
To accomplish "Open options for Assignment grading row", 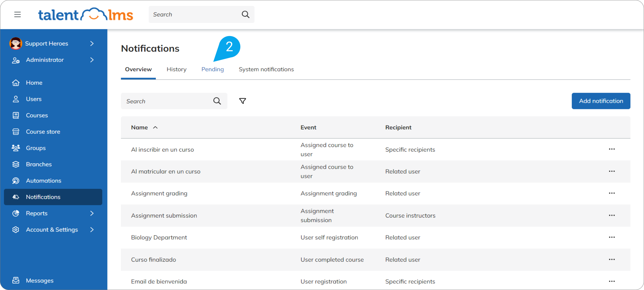I will 612,193.
